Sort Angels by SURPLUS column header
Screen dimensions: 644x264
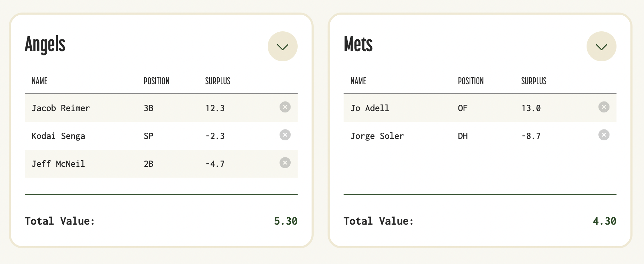pyautogui.click(x=218, y=81)
